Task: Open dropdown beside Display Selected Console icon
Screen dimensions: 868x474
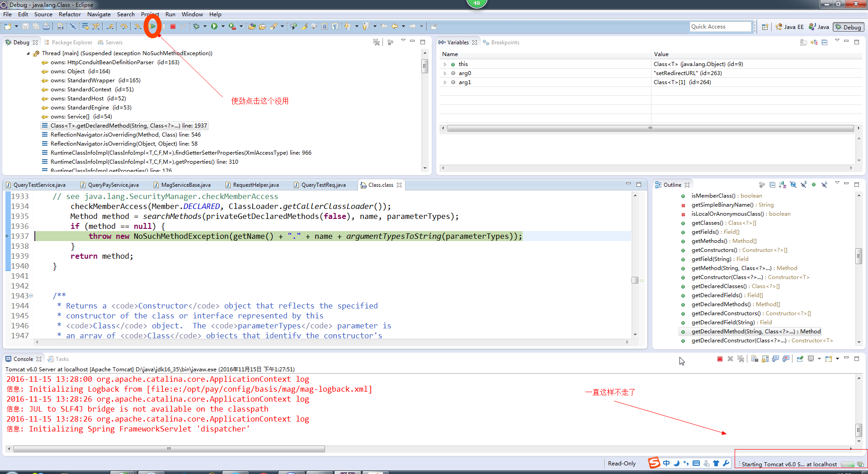Action: pos(819,359)
